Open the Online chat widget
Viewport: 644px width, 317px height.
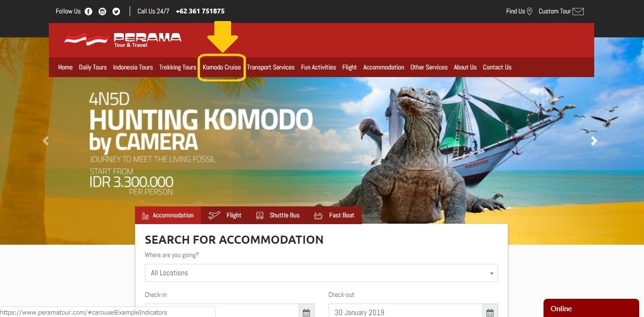point(591,308)
